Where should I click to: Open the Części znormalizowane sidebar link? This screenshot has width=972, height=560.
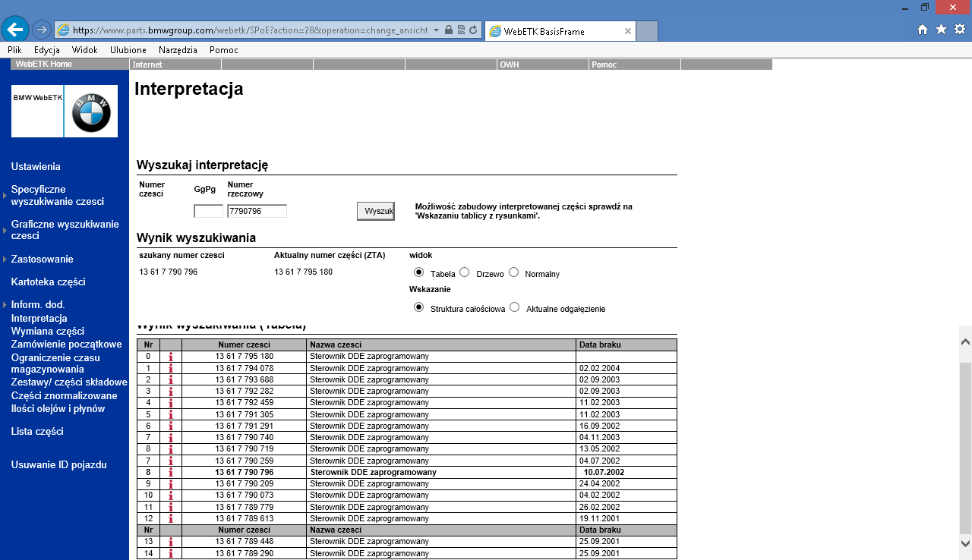pos(65,396)
